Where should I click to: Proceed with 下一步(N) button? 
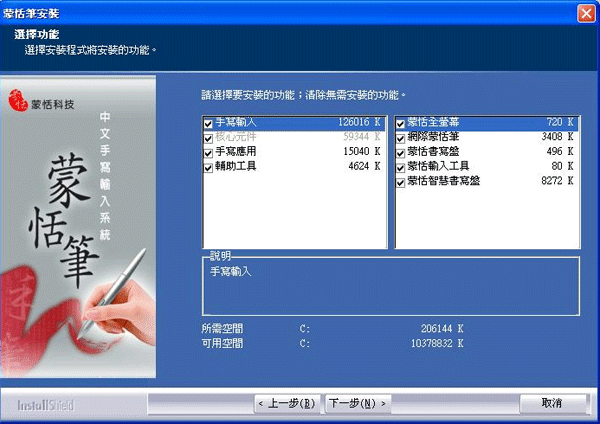(358, 403)
